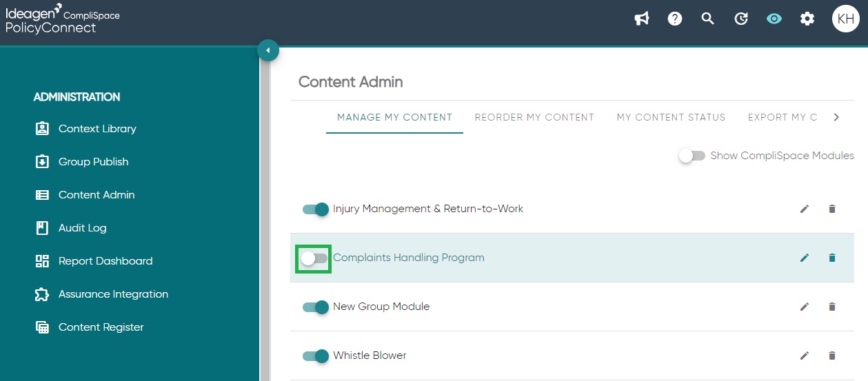Disable New Group Module toggle

tap(316, 307)
